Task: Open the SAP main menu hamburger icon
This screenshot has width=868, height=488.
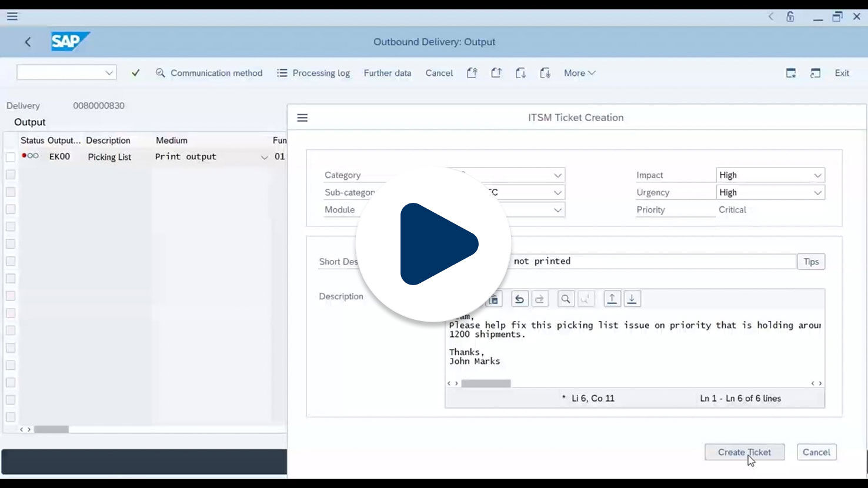Action: pos(12,16)
